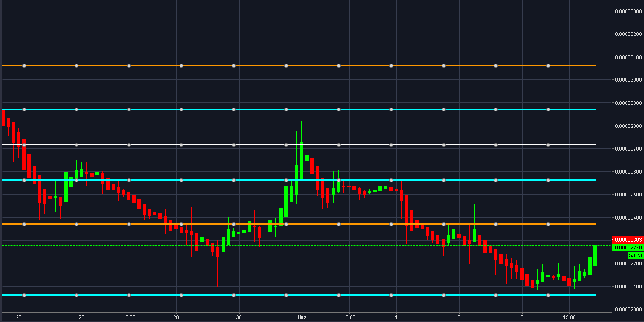Click the last green candle on the chart
The image size is (644, 322).
point(595,255)
